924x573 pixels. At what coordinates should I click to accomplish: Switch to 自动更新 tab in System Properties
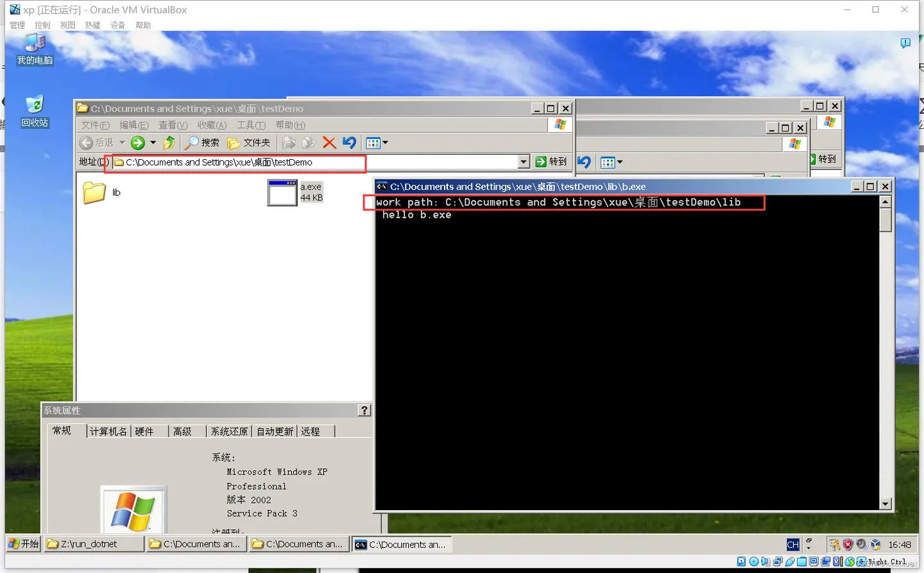point(275,432)
